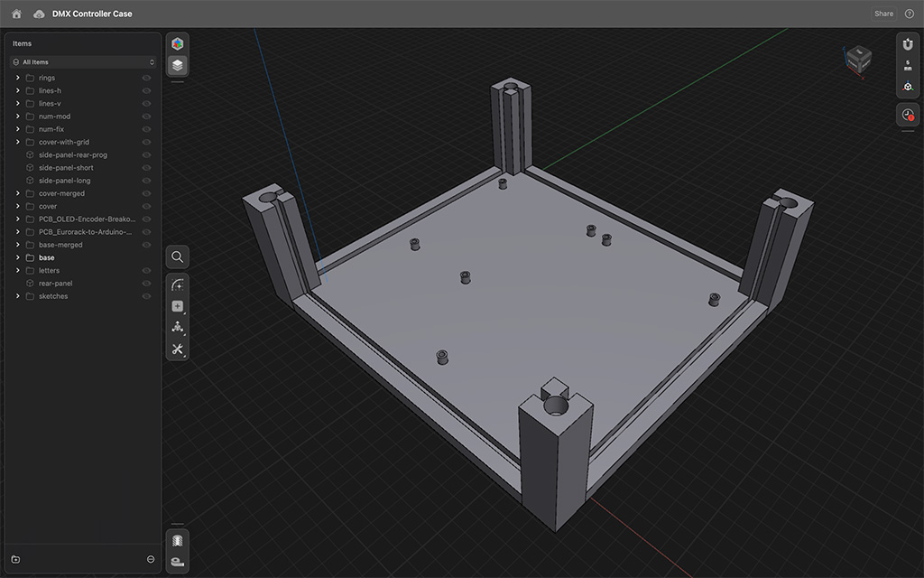924x578 pixels.
Task: Select the base folder in Items list
Action: pos(46,257)
